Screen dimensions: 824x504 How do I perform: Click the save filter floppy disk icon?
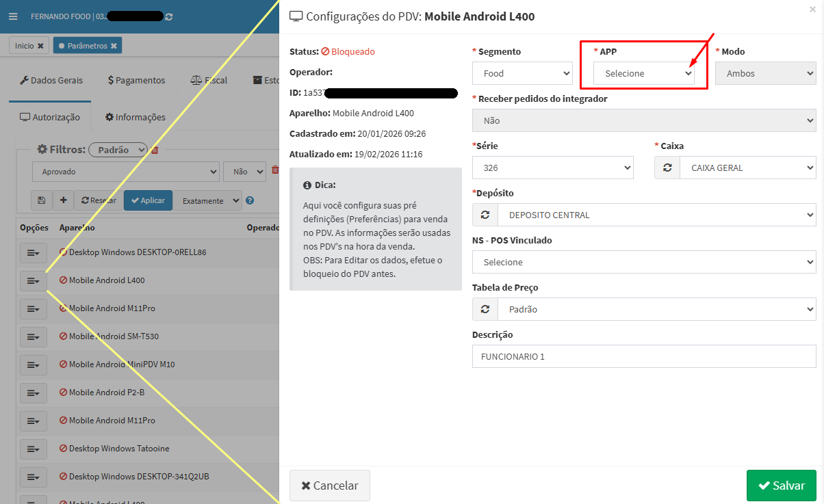point(42,200)
